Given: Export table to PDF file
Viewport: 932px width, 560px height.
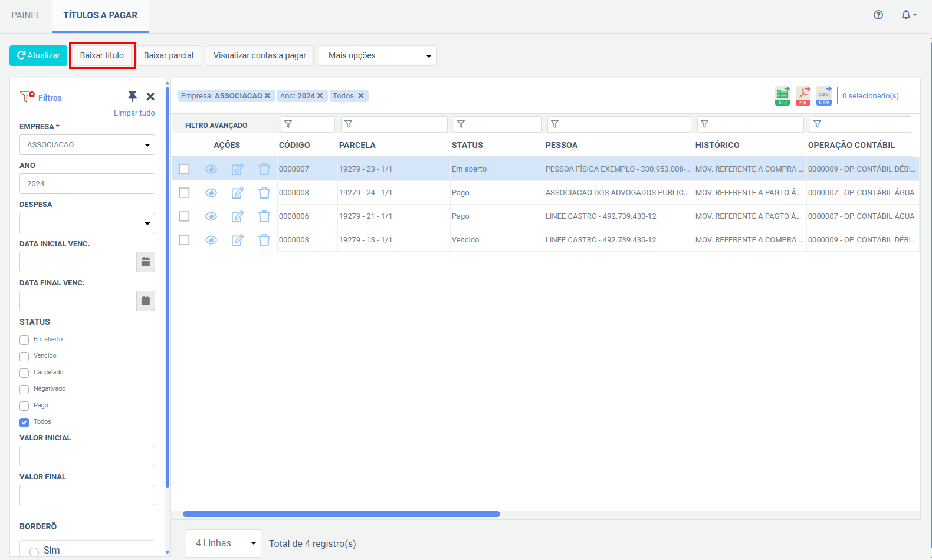Looking at the screenshot, I should coord(803,95).
